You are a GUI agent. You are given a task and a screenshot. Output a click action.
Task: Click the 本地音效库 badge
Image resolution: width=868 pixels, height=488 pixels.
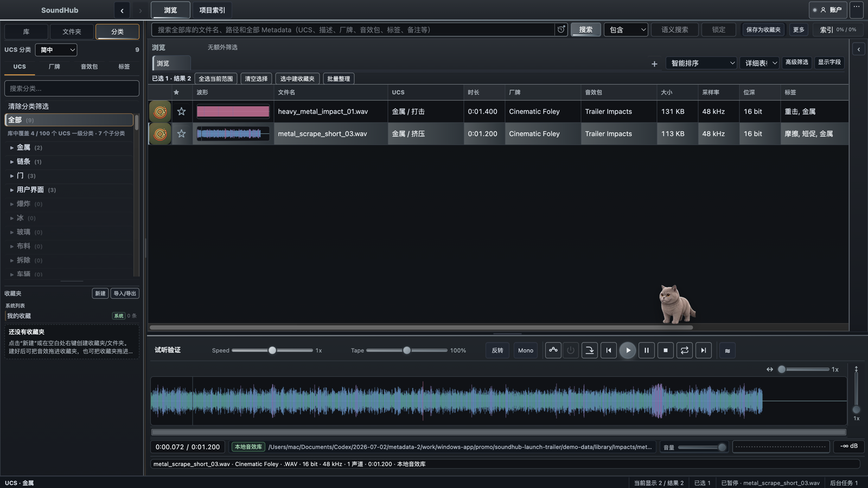pos(248,447)
